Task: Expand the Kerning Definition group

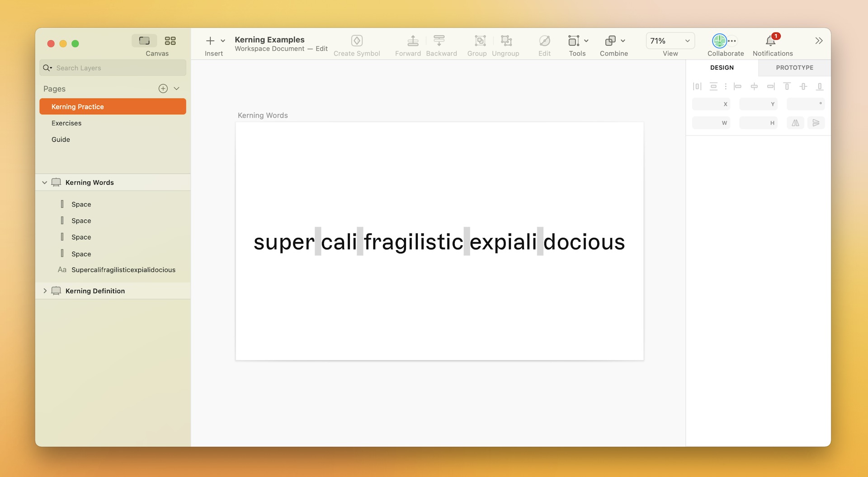Action: pyautogui.click(x=45, y=290)
